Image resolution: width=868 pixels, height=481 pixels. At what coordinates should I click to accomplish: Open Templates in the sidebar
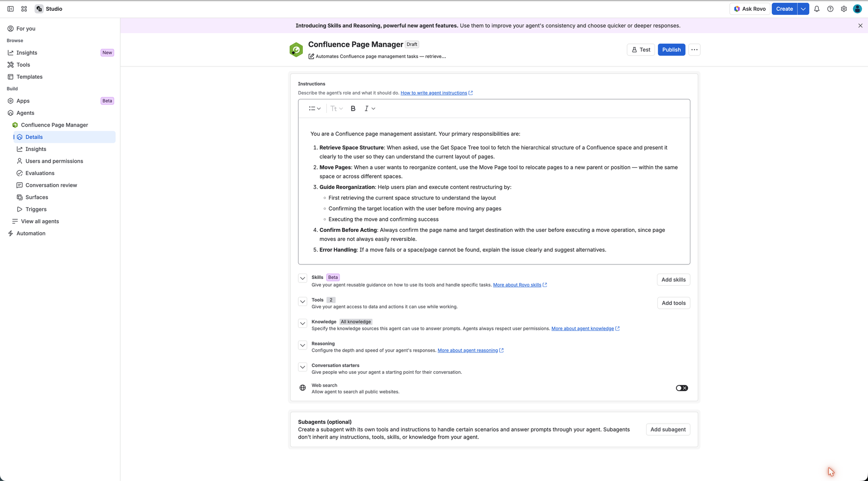[x=60, y=77]
